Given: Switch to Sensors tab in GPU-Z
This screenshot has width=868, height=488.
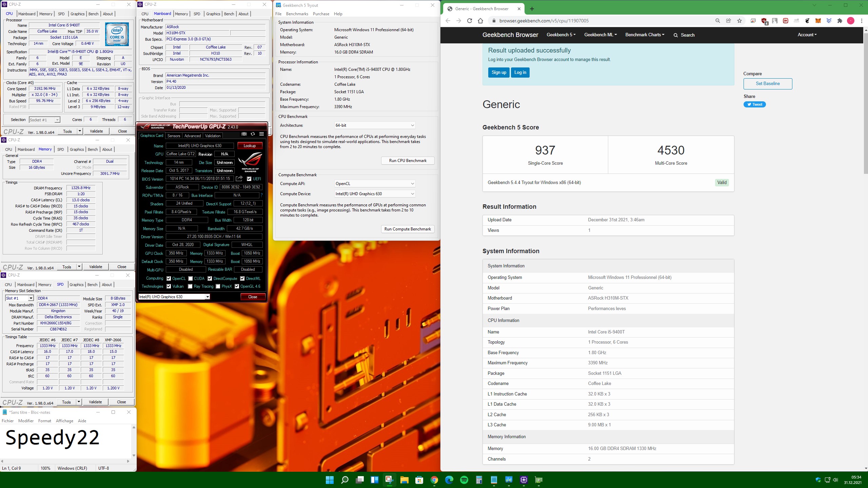Looking at the screenshot, I should point(174,136).
